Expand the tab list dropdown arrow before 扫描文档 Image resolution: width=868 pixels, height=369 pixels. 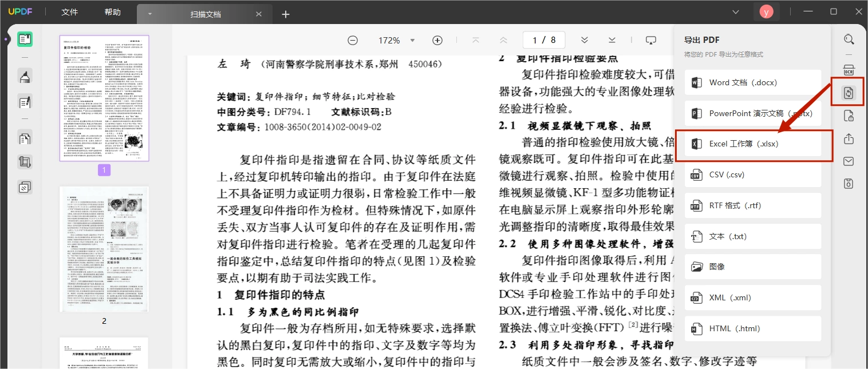(x=150, y=14)
